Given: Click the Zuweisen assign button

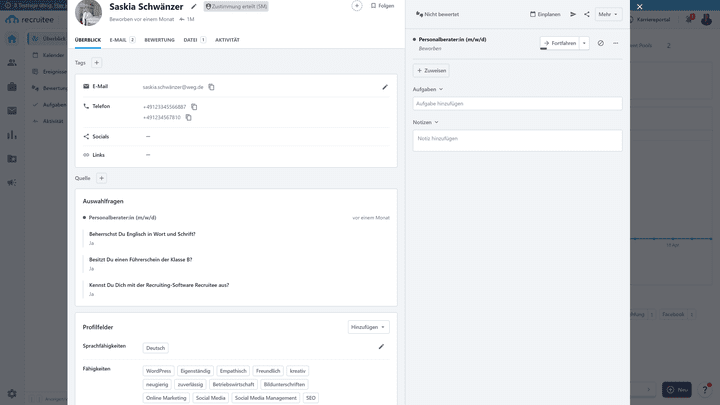Looking at the screenshot, I should [431, 71].
